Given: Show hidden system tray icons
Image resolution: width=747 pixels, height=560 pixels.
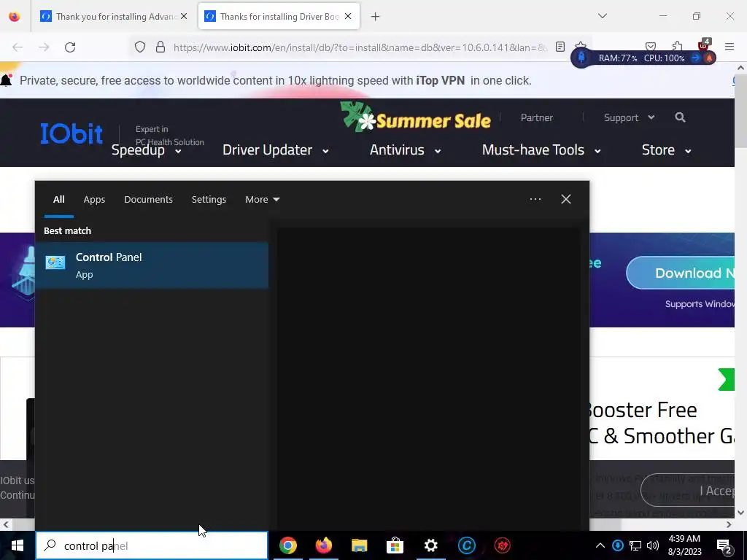Looking at the screenshot, I should (x=600, y=545).
